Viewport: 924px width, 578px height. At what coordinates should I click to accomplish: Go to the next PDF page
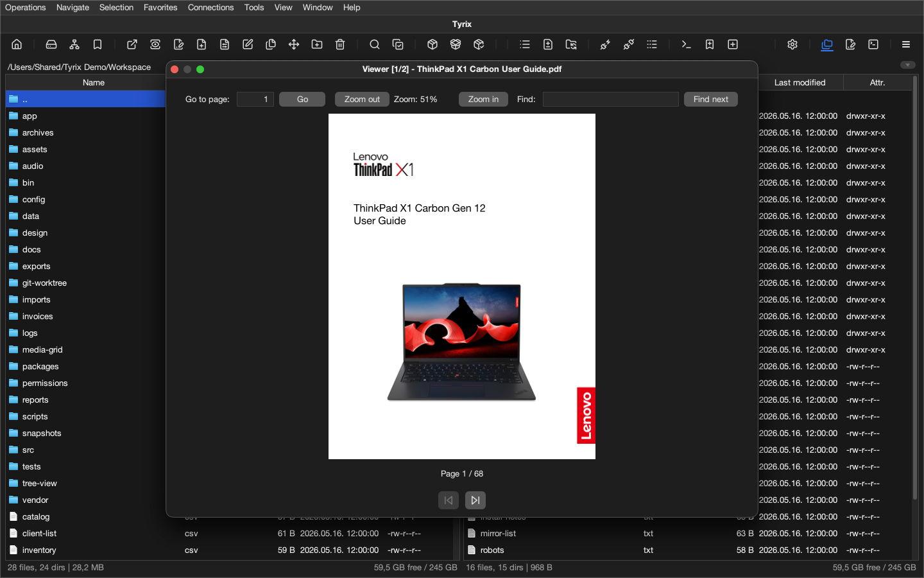click(x=475, y=500)
